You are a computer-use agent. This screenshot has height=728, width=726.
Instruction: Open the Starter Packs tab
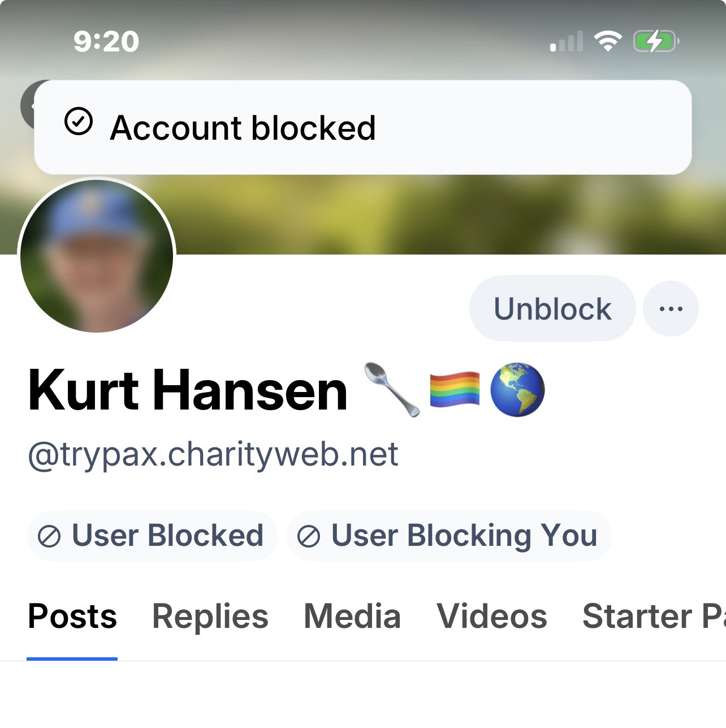tap(654, 617)
